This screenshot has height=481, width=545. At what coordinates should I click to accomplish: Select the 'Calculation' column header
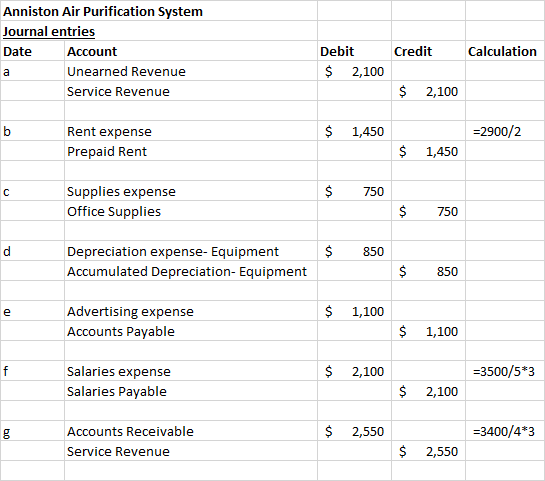tap(505, 51)
